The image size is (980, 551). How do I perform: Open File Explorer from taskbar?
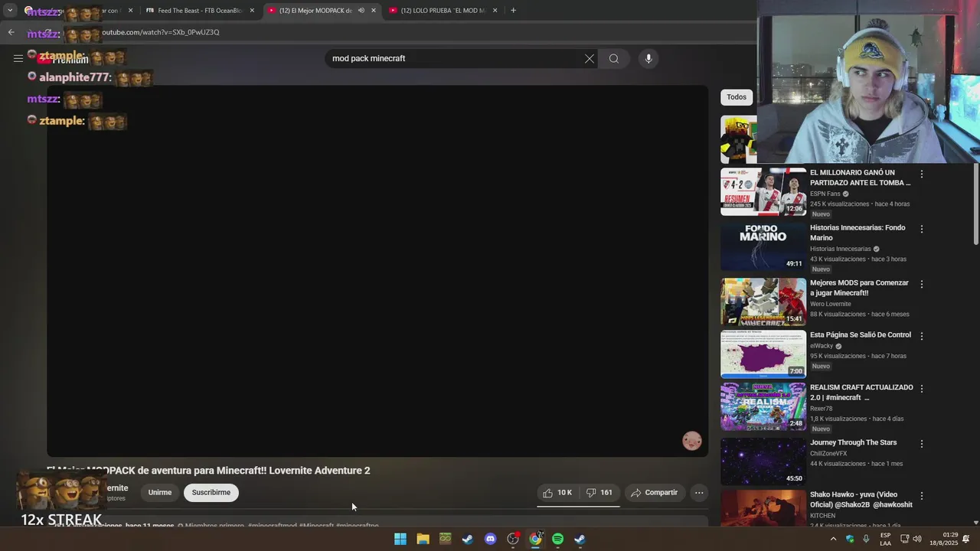[423, 539]
